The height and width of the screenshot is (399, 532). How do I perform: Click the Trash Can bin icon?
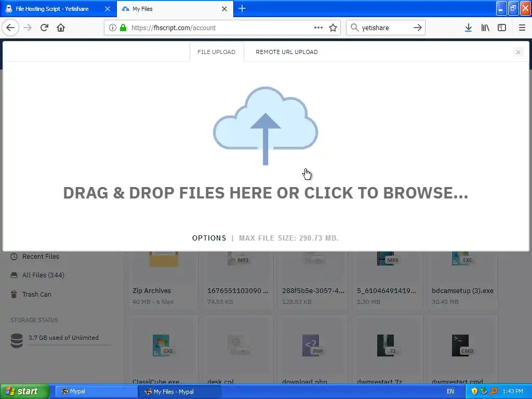[14, 294]
